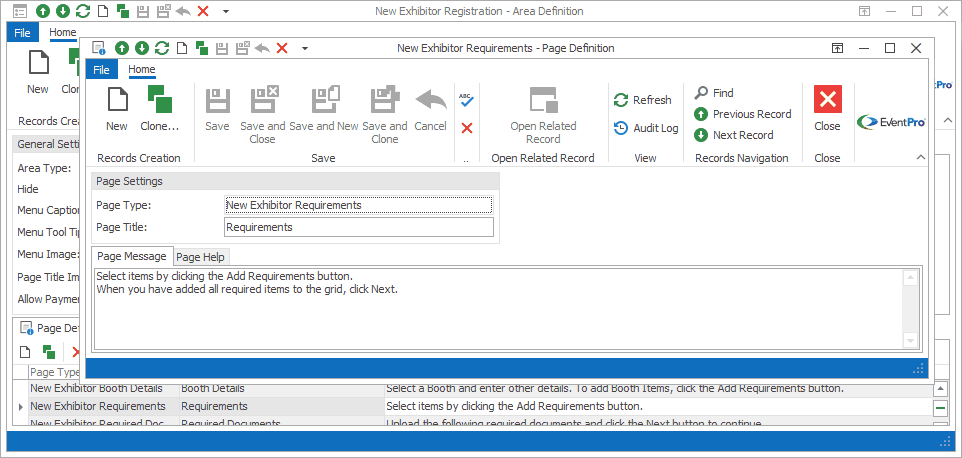This screenshot has height=458, width=962.
Task: Click scroll up arrow of Page Details grid
Action: [x=940, y=389]
